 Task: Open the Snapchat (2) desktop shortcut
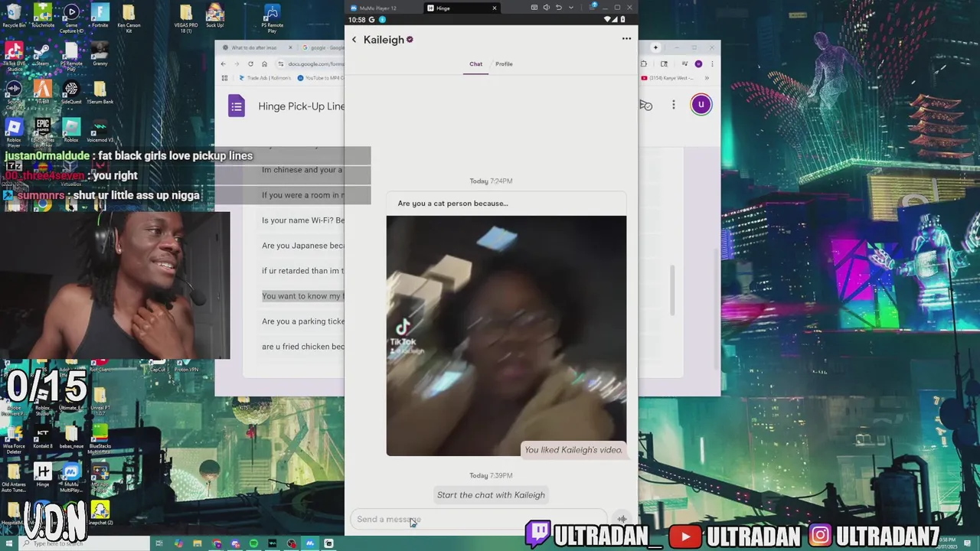pos(100,513)
